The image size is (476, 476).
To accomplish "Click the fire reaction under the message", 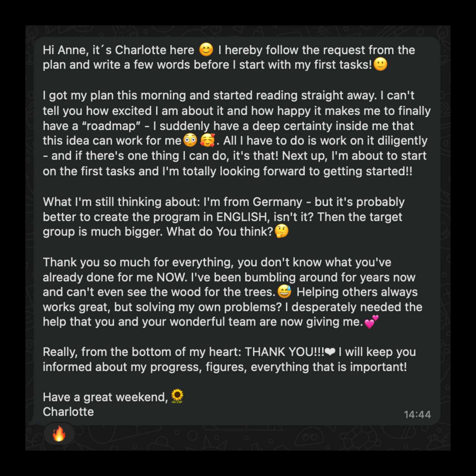I will [x=59, y=434].
